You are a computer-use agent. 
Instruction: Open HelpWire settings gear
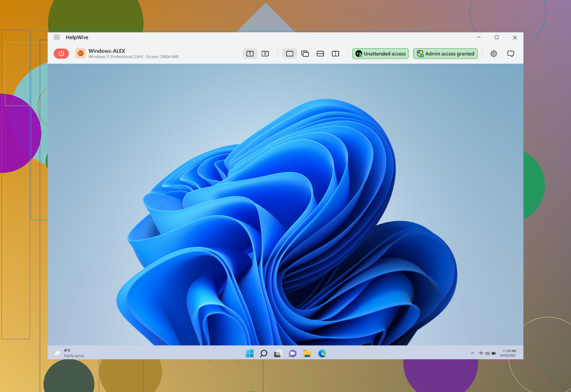point(494,54)
